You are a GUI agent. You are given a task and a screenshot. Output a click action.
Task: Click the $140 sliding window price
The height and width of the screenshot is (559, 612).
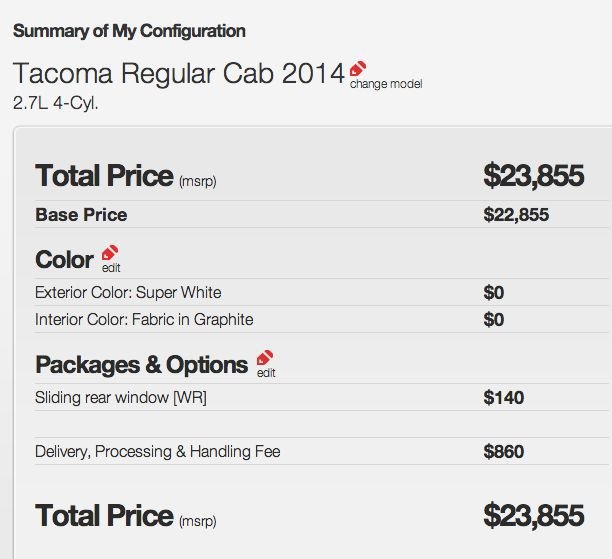(503, 397)
